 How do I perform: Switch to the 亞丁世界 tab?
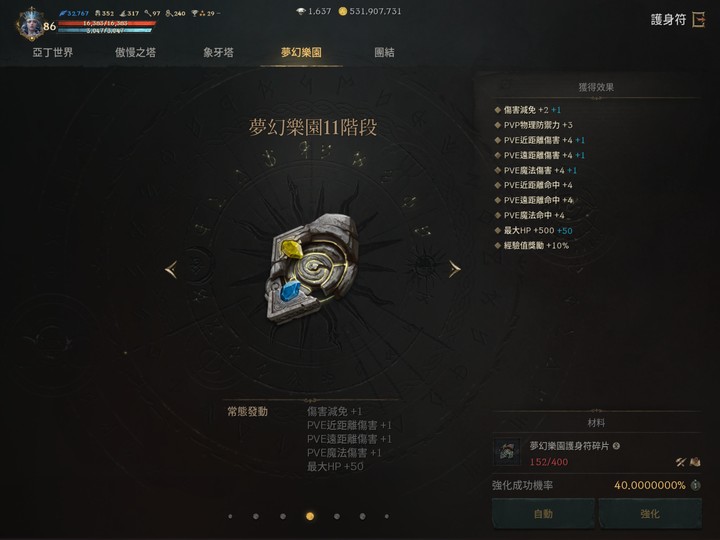[52, 52]
